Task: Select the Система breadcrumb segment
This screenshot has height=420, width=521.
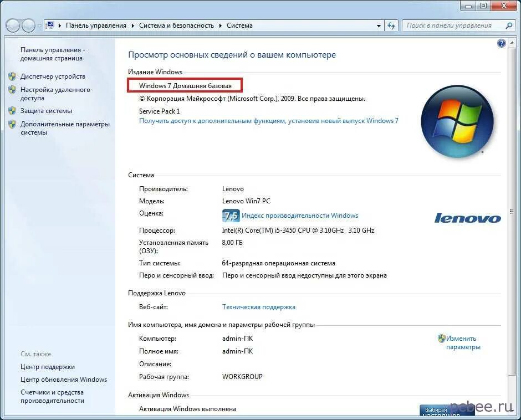Action: point(239,25)
